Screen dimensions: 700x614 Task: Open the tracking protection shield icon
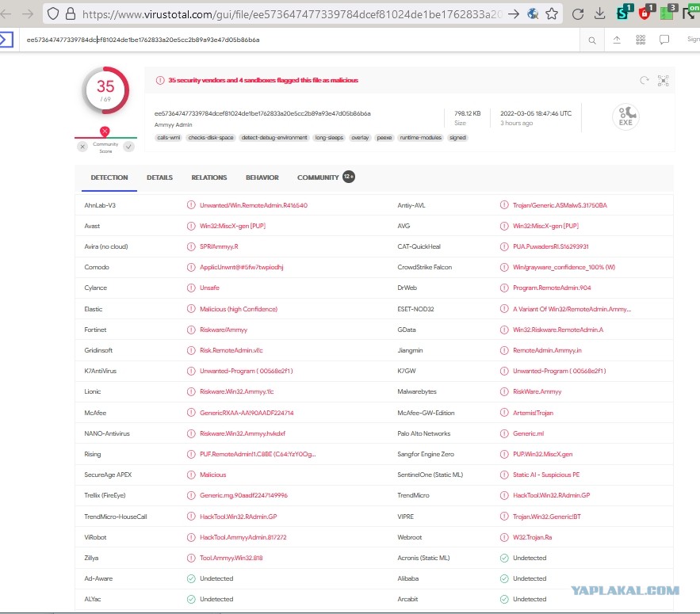(52, 13)
